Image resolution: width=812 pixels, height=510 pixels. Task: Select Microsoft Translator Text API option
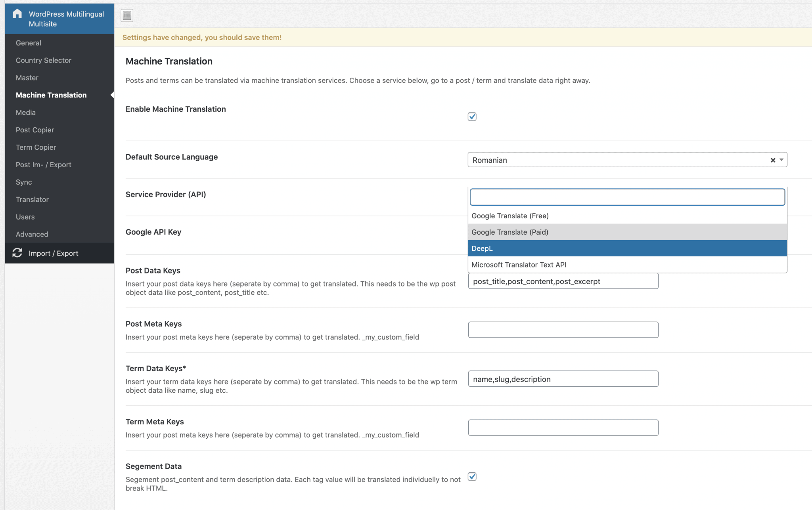tap(627, 265)
